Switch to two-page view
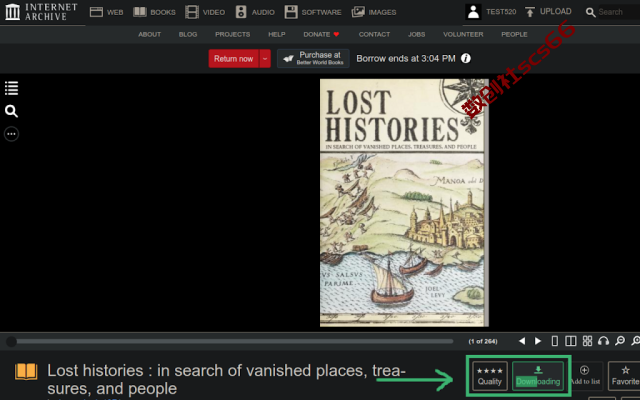The width and height of the screenshot is (640, 400). coord(571,341)
